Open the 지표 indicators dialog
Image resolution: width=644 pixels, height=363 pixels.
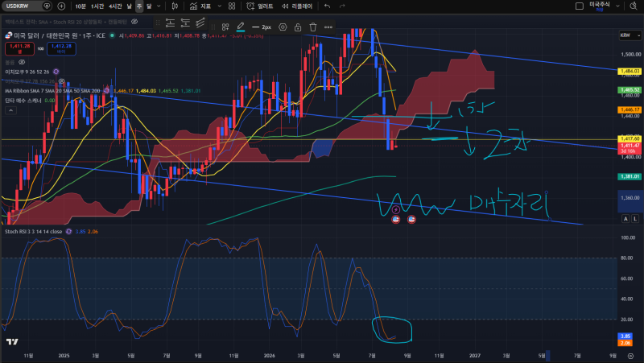pyautogui.click(x=200, y=6)
